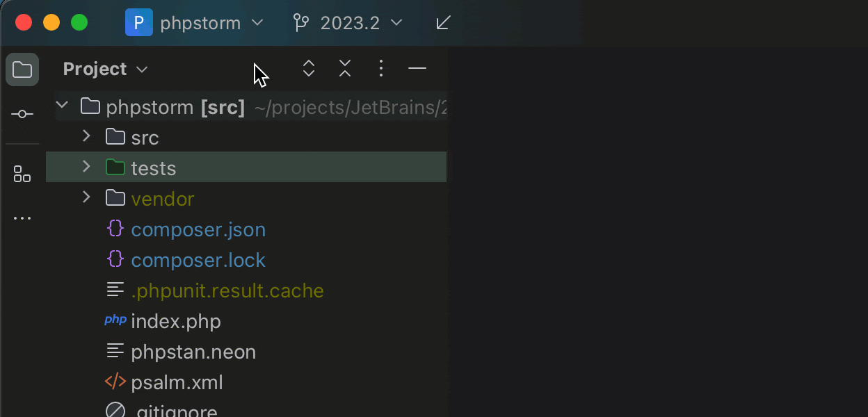This screenshot has height=417, width=868.
Task: Click the Collapse All icon in the Project header
Action: coord(345,68)
